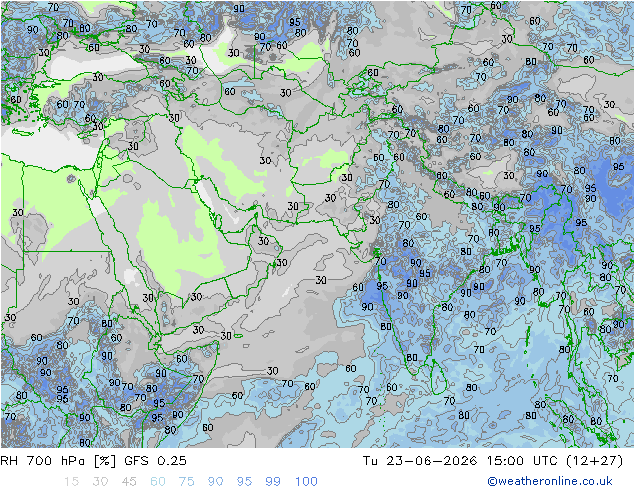The width and height of the screenshot is (634, 490).
Task: Click the Qatar peninsula on the map
Action: pos(220,221)
